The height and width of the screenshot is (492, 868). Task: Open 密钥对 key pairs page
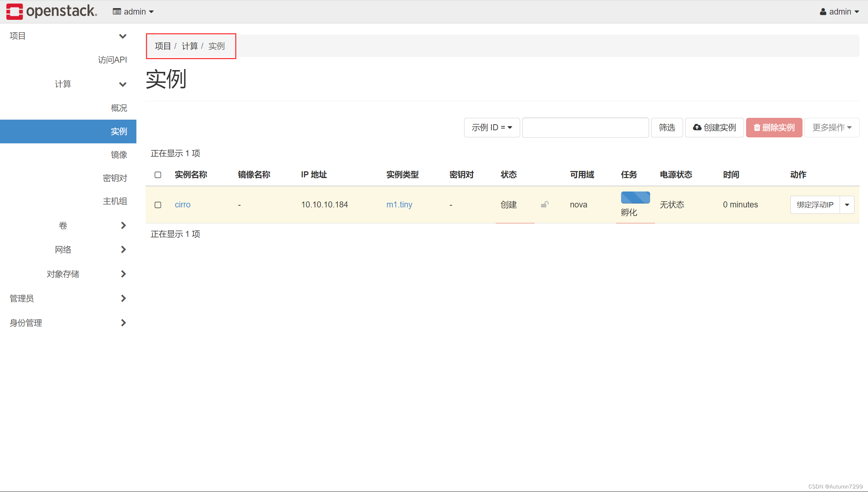[115, 178]
